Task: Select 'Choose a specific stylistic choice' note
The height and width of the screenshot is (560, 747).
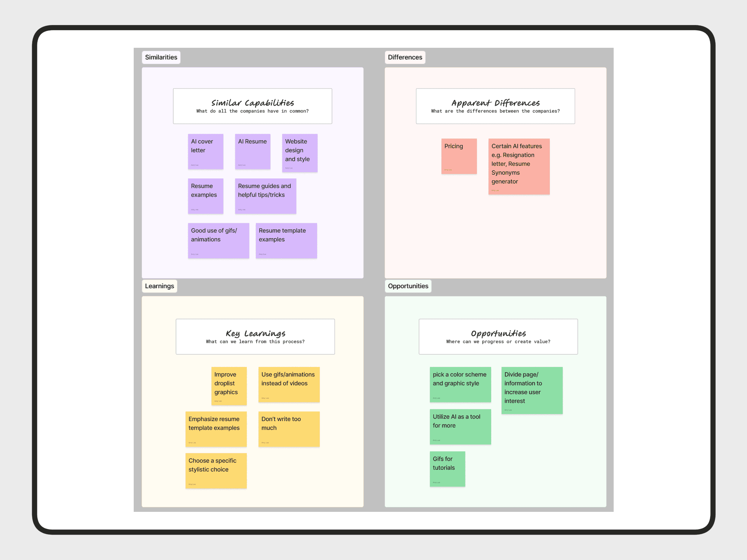Action: tap(216, 471)
